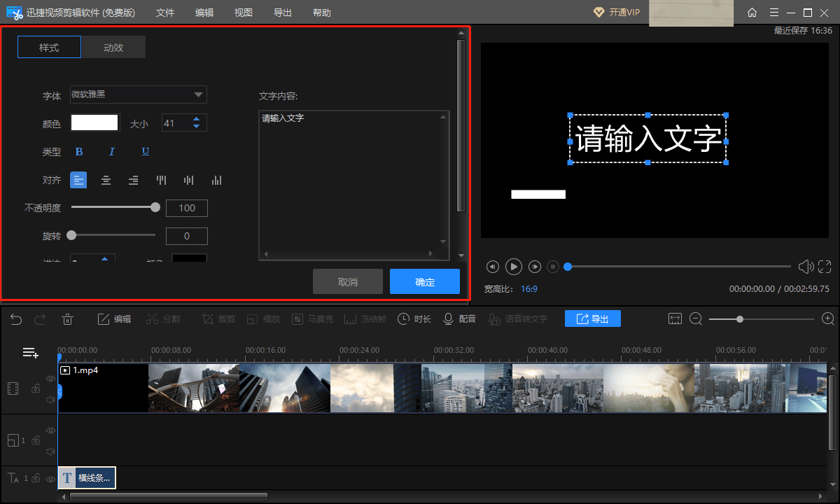Click the 马赛克 mosaic tool
The image size is (840, 504).
click(x=312, y=319)
